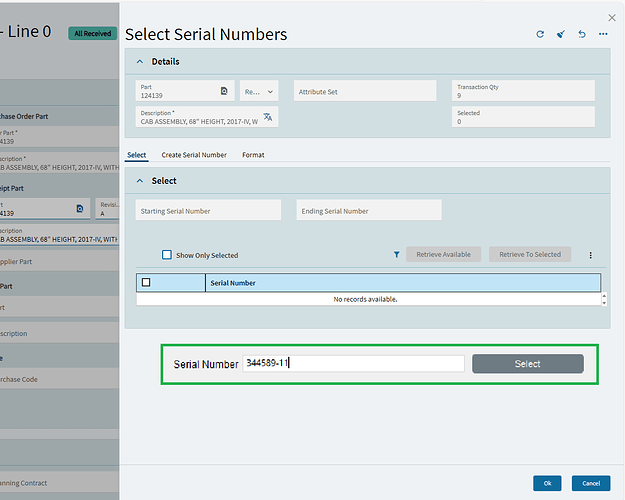Switch to the Format tab

click(x=253, y=155)
